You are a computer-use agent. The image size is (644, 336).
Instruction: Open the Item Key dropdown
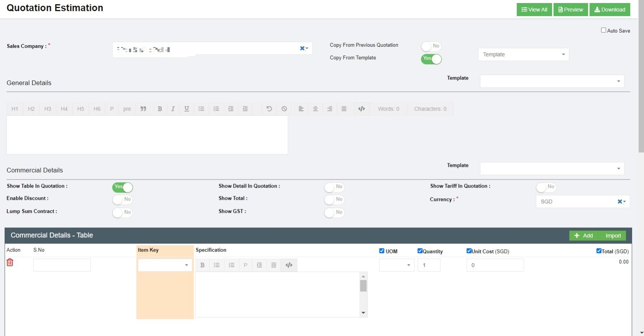tap(165, 265)
